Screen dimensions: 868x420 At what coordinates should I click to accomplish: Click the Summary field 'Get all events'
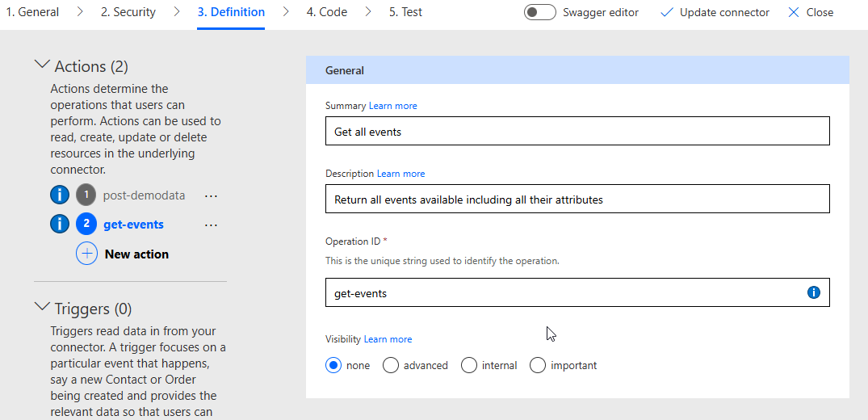577,131
